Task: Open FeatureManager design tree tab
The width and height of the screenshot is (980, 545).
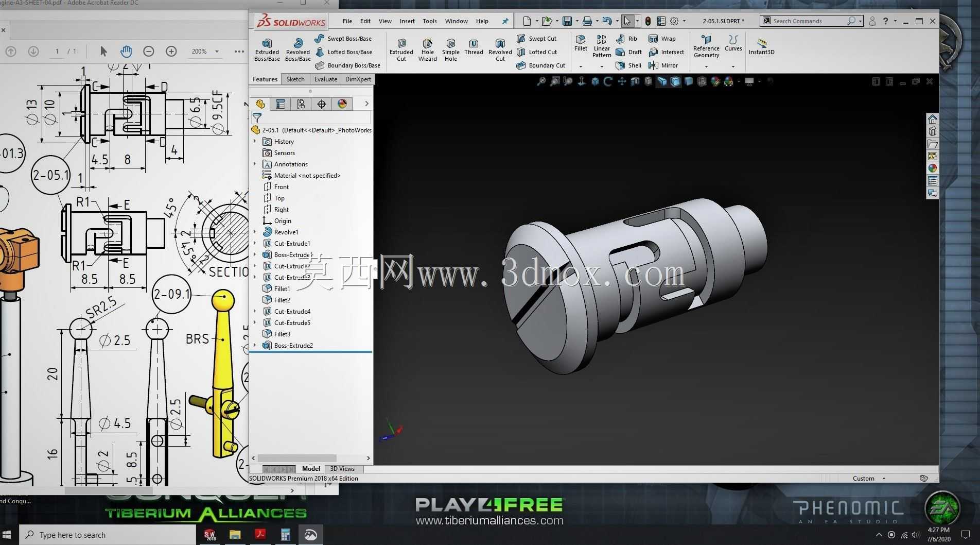Action: (260, 104)
